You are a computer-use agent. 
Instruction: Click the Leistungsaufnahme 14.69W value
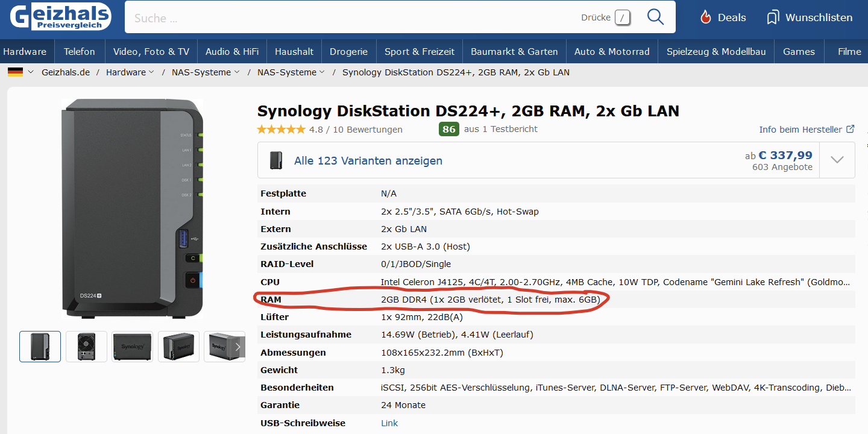coord(457,335)
